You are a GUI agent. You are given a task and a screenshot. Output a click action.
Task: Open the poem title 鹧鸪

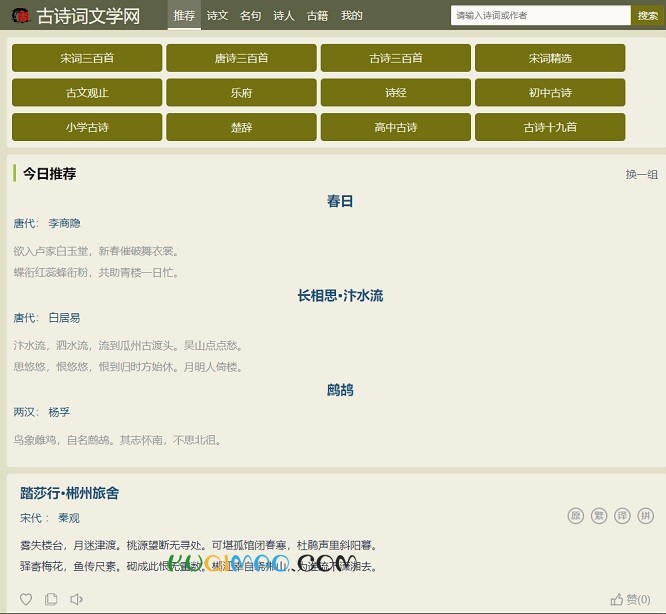tap(340, 389)
